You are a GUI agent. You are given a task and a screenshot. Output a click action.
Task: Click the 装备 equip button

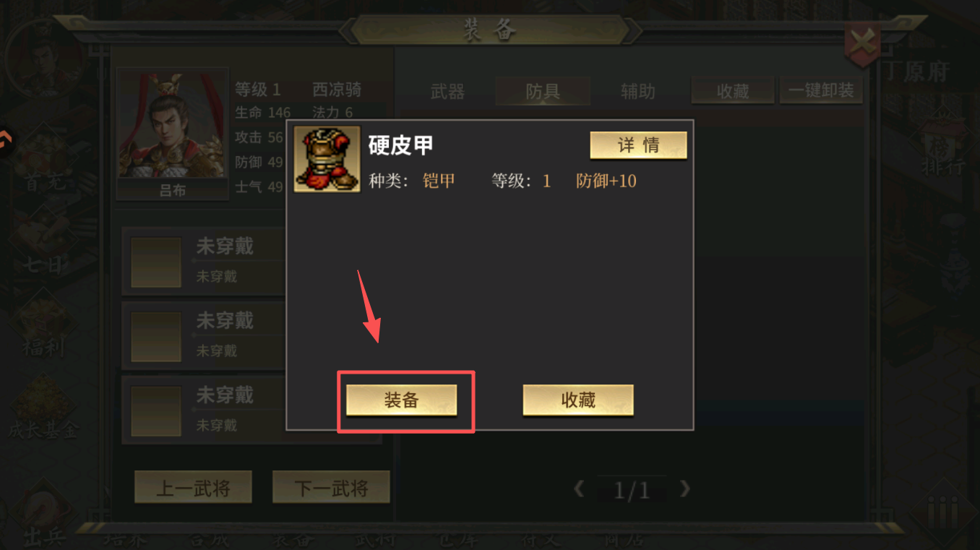pyautogui.click(x=401, y=400)
